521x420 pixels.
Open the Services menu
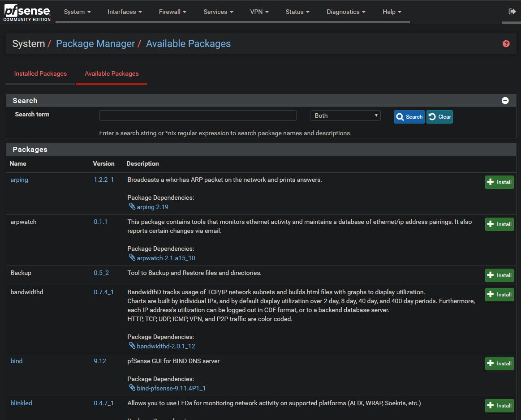click(218, 12)
